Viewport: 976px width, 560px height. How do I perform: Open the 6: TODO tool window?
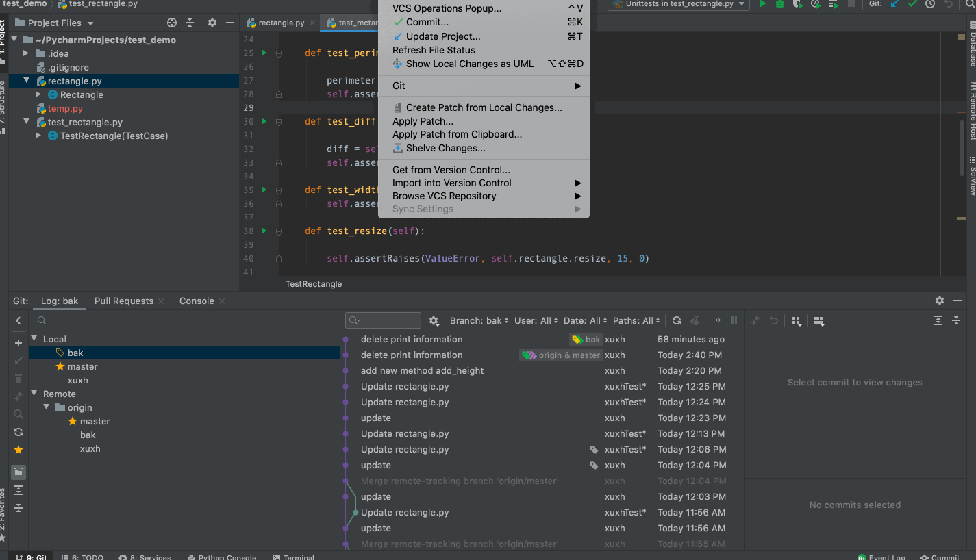point(82,557)
